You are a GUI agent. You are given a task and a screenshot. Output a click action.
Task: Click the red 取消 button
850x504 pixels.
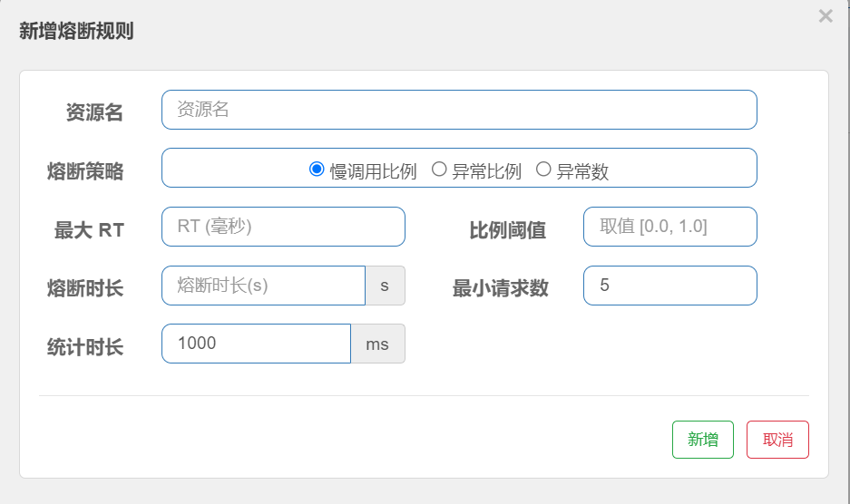pyautogui.click(x=777, y=440)
